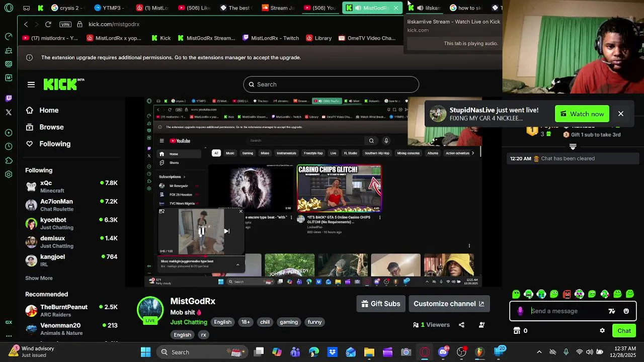The width and height of the screenshot is (644, 362).
Task: Click the Opera GX logo button
Action: coord(9,8)
